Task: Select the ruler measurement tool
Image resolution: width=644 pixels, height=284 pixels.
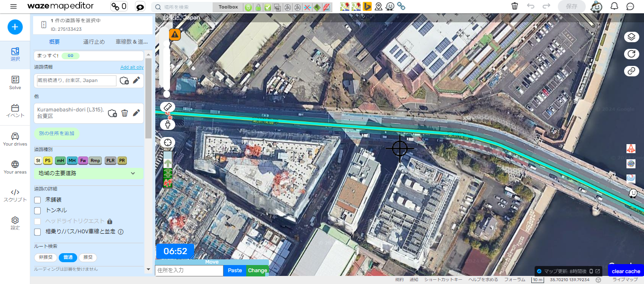Action: [168, 107]
